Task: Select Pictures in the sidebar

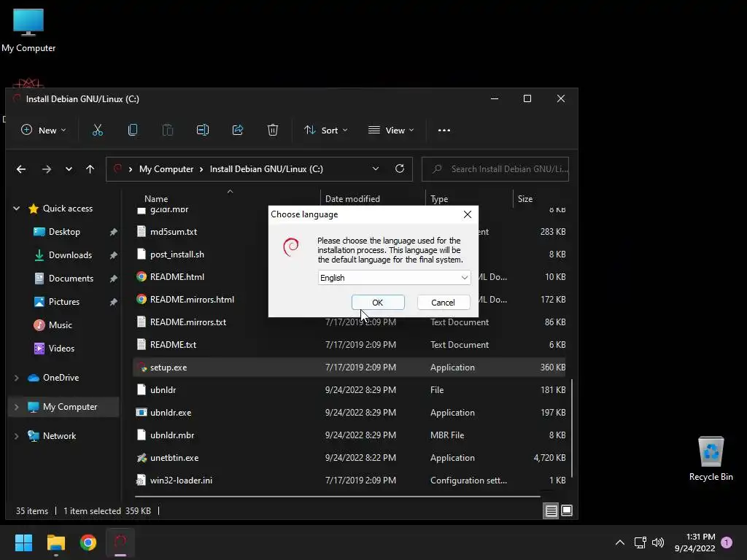Action: pyautogui.click(x=63, y=302)
